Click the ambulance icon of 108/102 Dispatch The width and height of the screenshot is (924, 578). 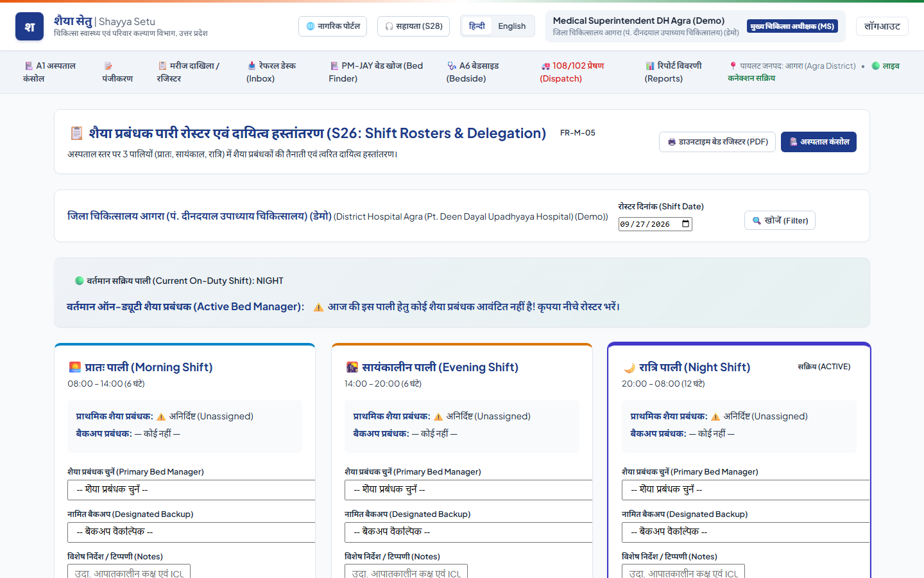[x=545, y=66]
